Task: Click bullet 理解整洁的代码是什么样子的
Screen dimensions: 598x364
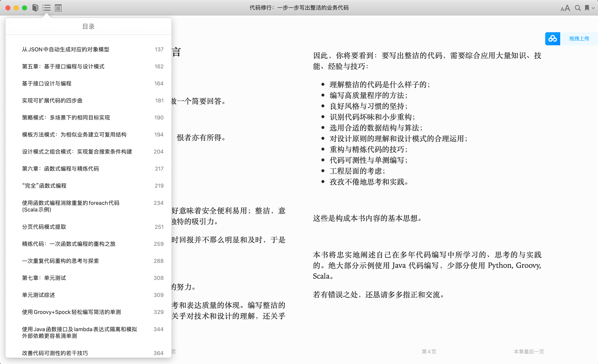Action: click(x=380, y=84)
